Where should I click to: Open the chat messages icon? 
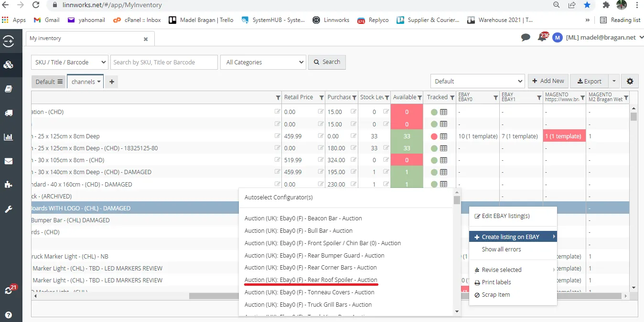pos(526,37)
